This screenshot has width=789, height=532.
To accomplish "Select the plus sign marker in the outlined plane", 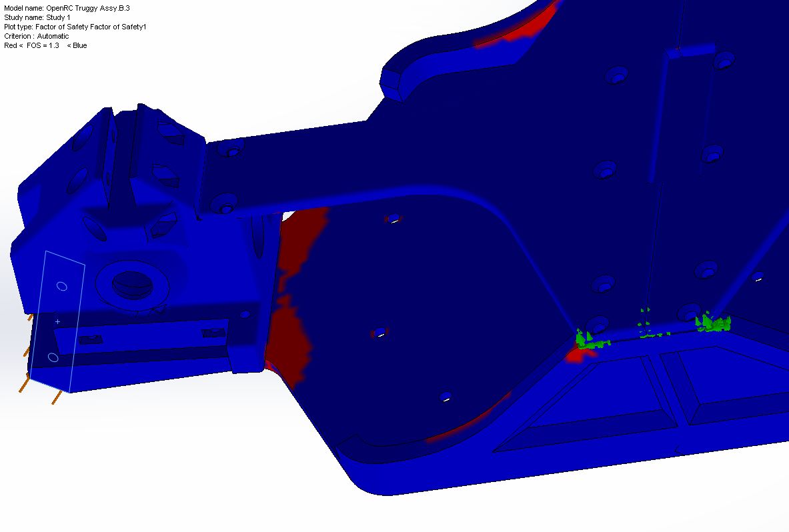I will (x=57, y=321).
